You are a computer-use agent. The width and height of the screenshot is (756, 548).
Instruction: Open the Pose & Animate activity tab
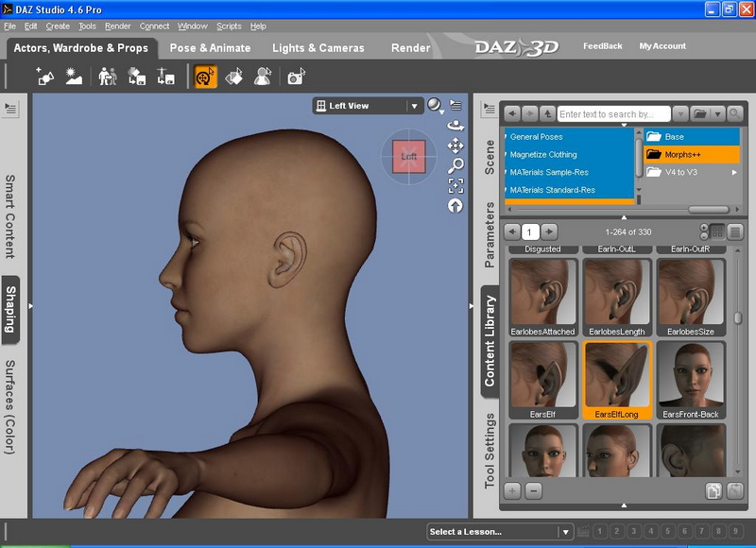[210, 48]
